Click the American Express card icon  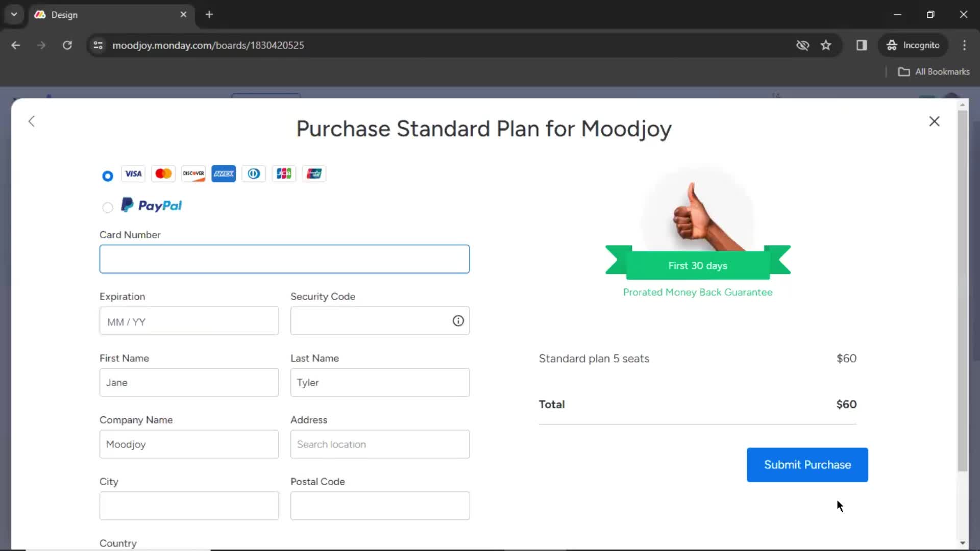coord(224,173)
